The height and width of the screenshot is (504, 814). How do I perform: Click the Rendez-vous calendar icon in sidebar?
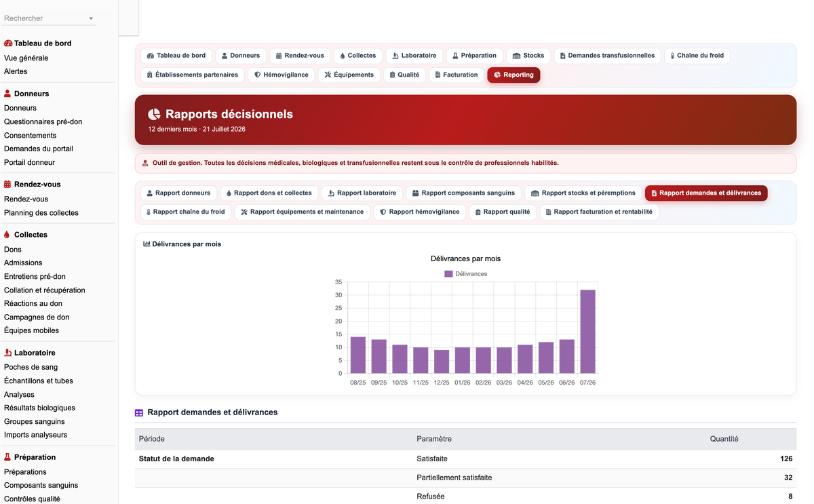(x=7, y=185)
